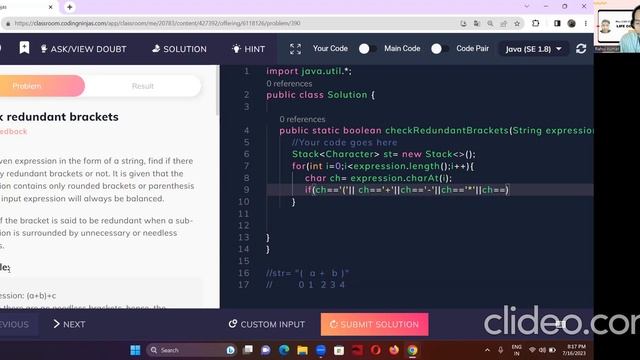Click the 'char ch= expression.charAt(i);' line
The image size is (640, 360).
point(378,178)
